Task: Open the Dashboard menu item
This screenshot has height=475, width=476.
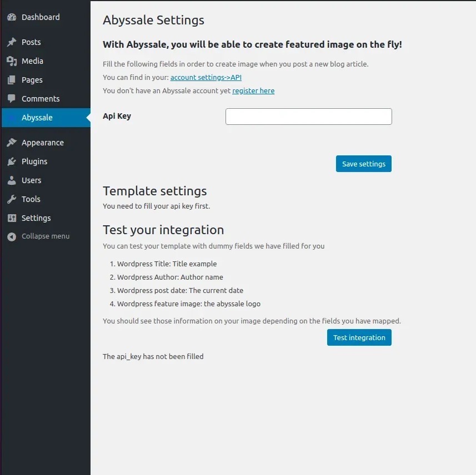Action: click(x=46, y=17)
